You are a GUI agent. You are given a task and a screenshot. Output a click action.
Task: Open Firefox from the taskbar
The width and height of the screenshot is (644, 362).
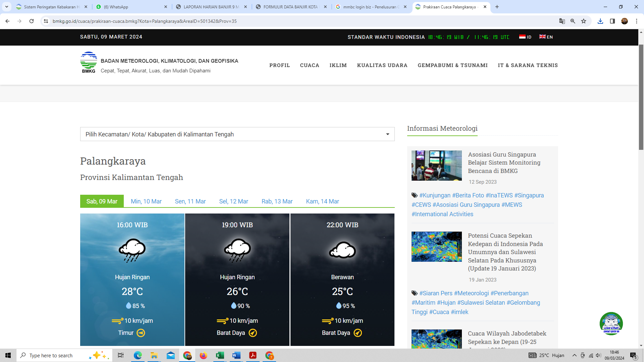(204, 355)
